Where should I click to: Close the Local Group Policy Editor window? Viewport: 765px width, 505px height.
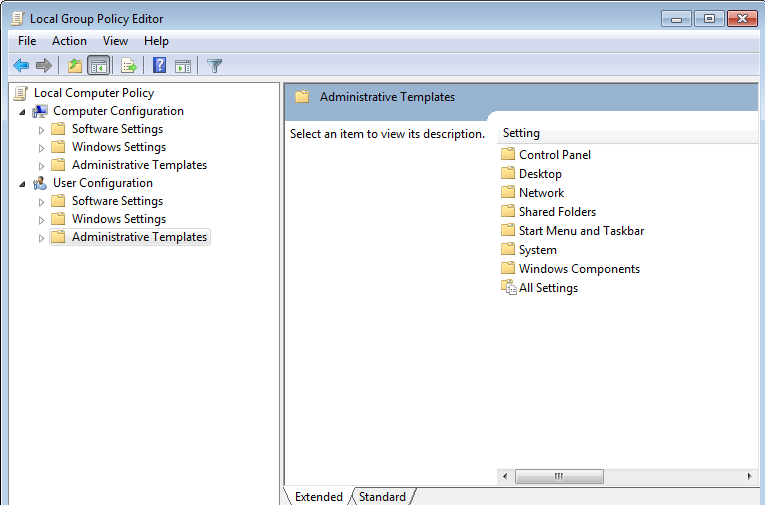coord(742,19)
